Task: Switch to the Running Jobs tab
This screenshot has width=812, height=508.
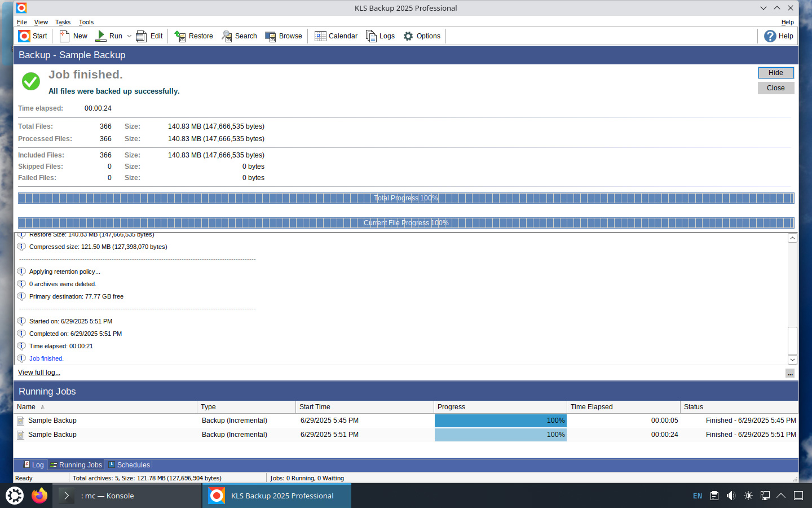Action: point(76,465)
